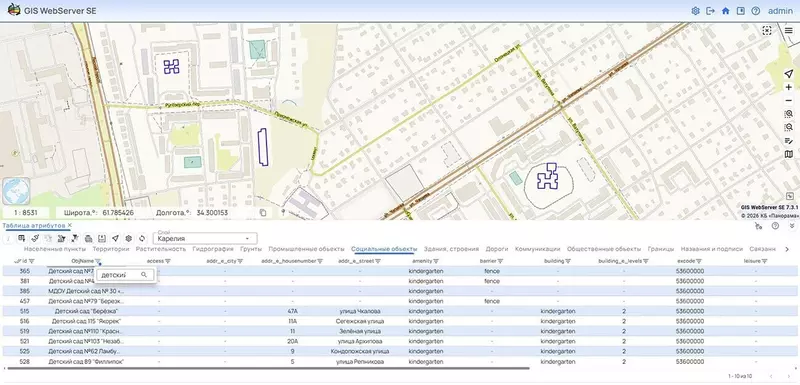This screenshot has width=800, height=385.
Task: Copy coordinates with the copy icon
Action: click(x=263, y=213)
